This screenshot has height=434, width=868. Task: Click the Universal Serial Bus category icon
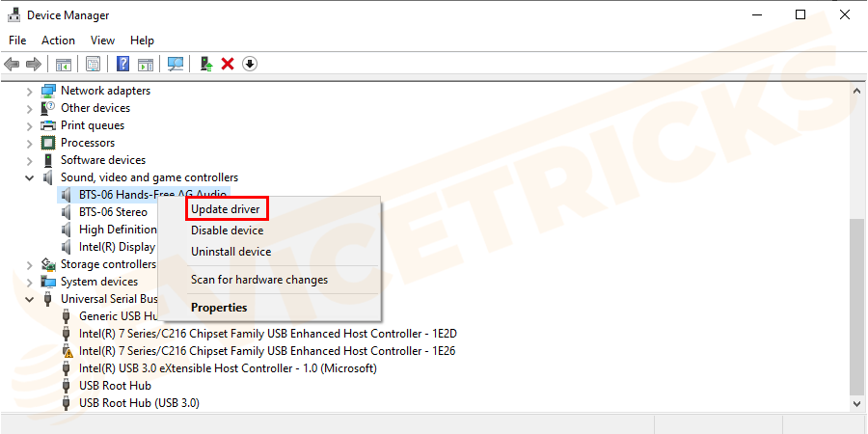coord(49,299)
